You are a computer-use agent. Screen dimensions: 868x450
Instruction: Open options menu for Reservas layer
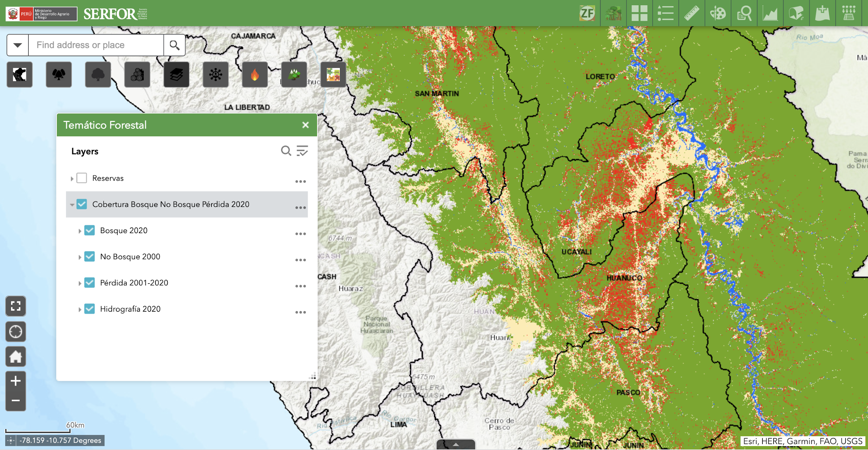[300, 181]
